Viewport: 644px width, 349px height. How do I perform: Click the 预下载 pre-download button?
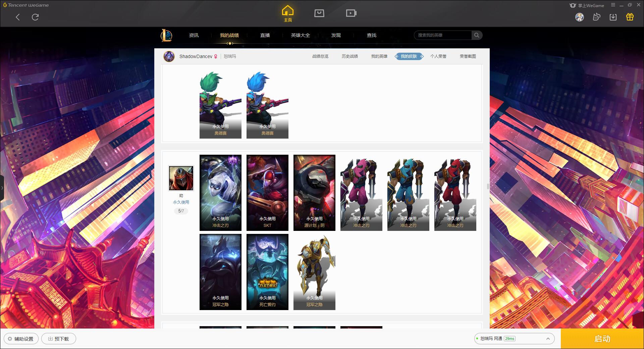(x=59, y=339)
